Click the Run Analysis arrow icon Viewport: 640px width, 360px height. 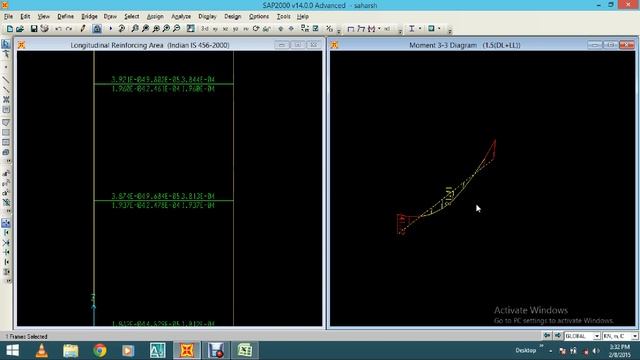click(111, 29)
